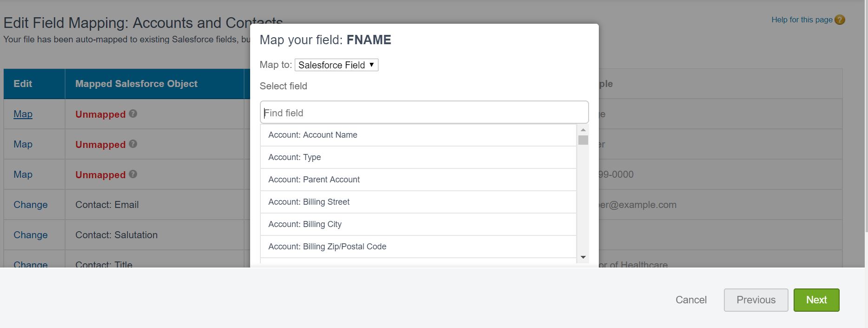Select Account: Account Name field

pos(313,135)
